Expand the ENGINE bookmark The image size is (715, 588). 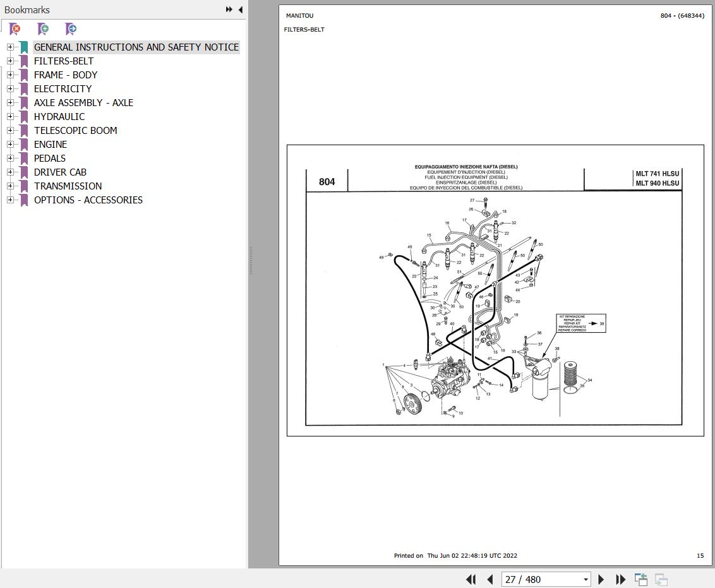10,144
